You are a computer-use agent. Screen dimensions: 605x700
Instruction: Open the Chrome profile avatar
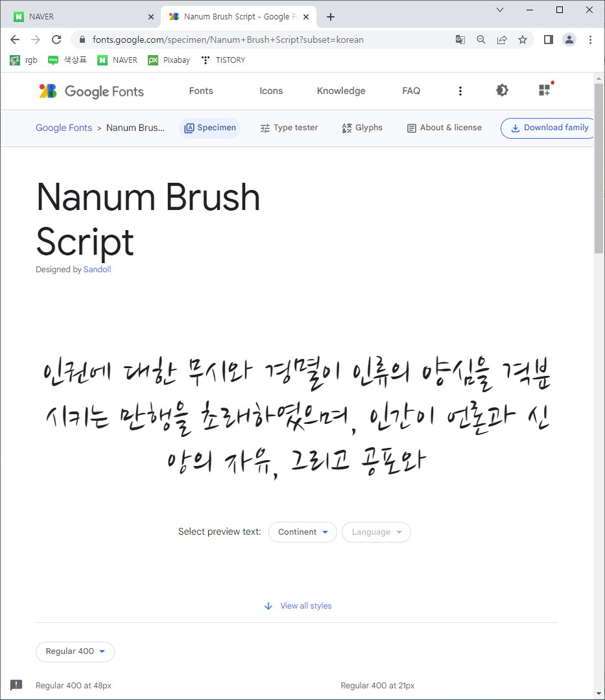(x=569, y=40)
